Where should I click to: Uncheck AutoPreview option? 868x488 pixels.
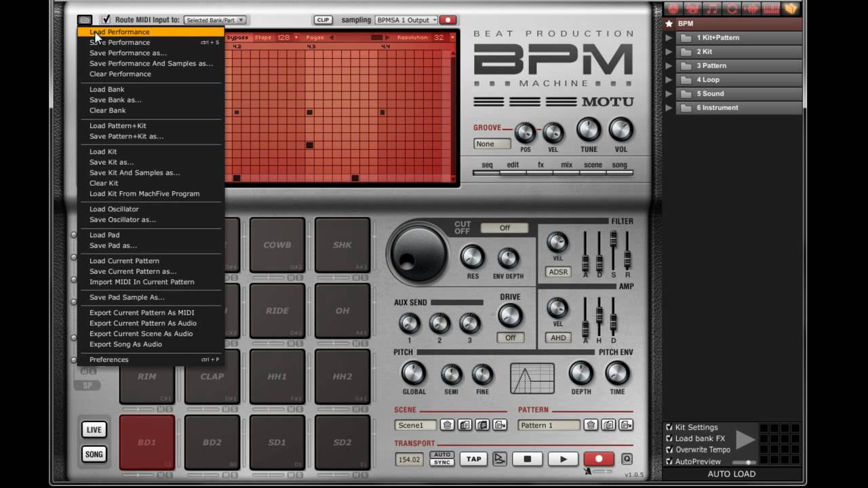[x=669, y=462]
